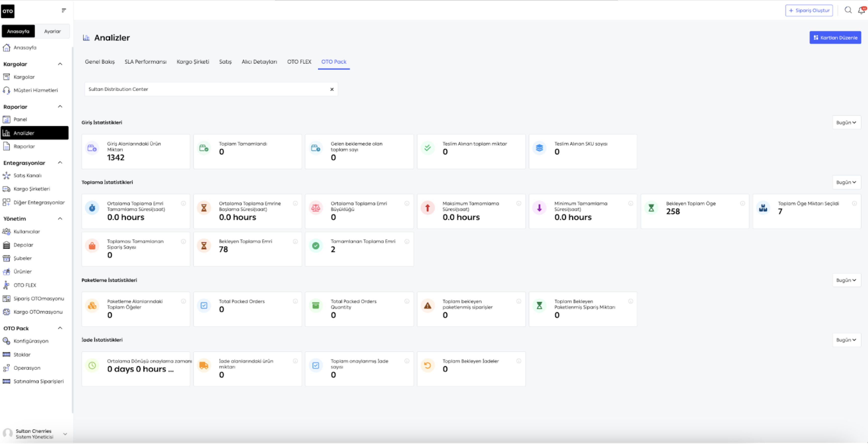Clear Sultan Distribution Center filter with X

332,89
